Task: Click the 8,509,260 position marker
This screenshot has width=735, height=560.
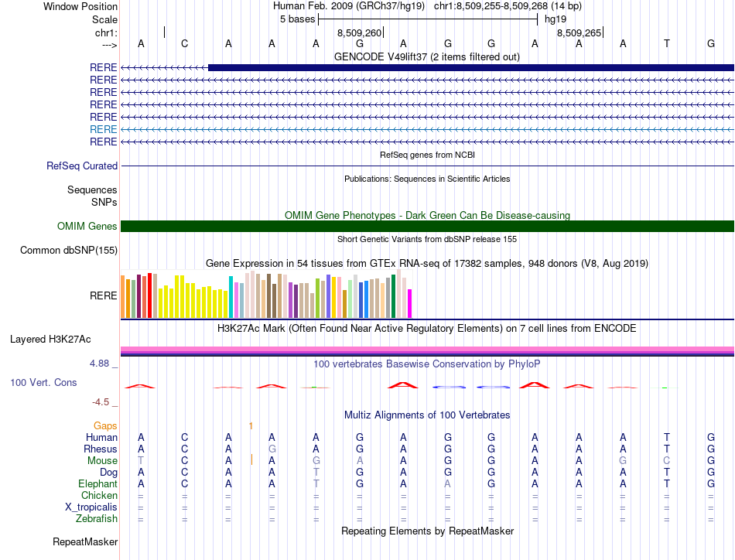Action: click(x=360, y=32)
